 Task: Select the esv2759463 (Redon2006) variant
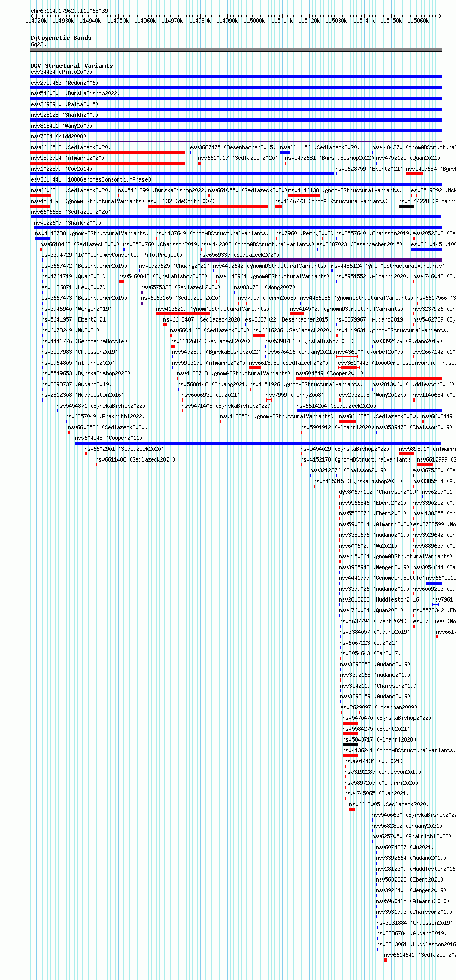[64, 83]
